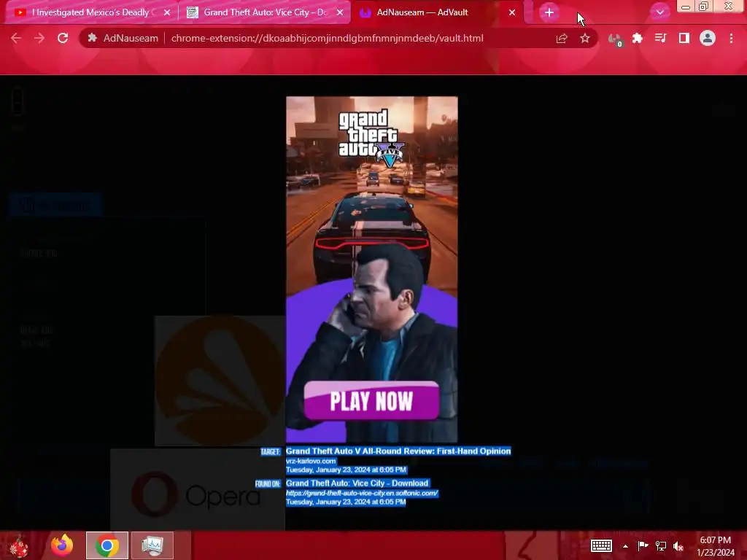
Task: Close the AdNauseam — AdVault tab
Action: (512, 12)
